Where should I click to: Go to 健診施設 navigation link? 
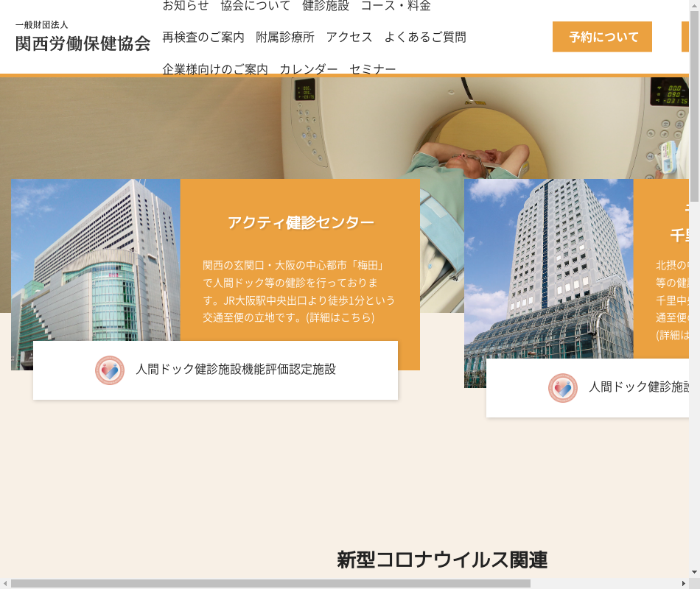(325, 6)
